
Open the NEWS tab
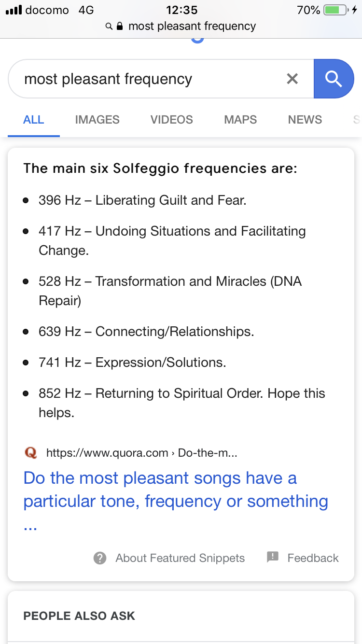coord(305,120)
